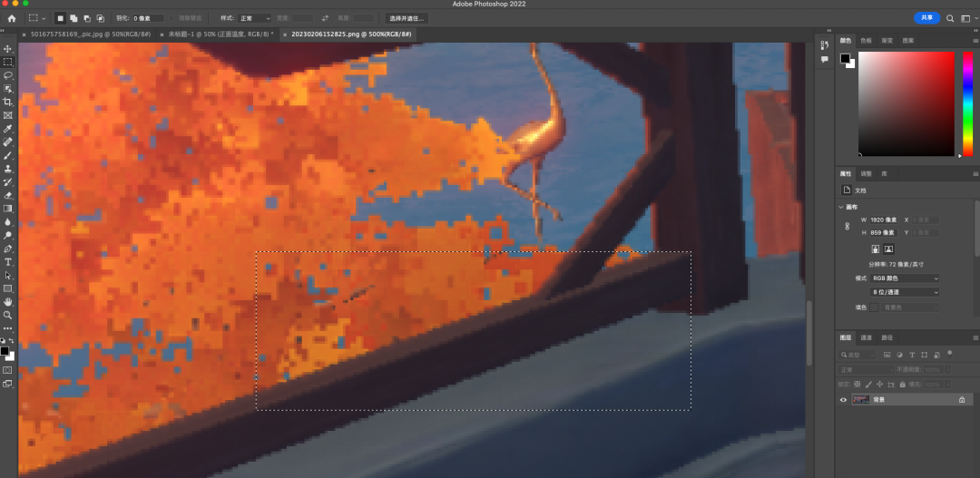
Task: Close the 20230206152825.png document tab
Action: [x=285, y=34]
